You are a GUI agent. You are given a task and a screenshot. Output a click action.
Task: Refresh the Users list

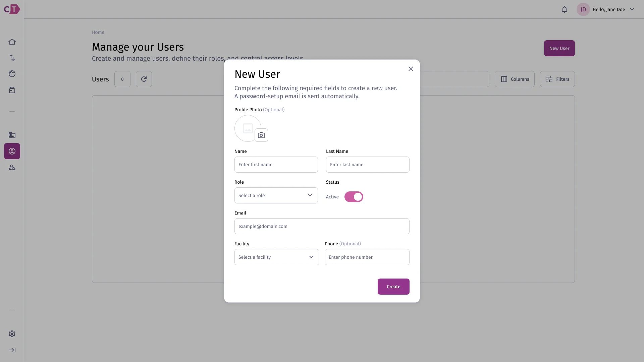(144, 79)
